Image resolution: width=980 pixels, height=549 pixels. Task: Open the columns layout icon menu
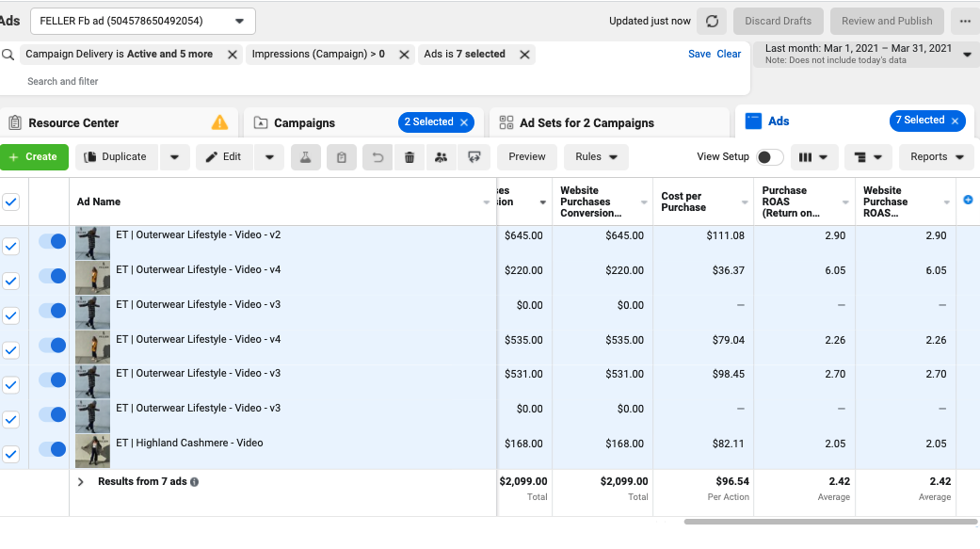pos(813,157)
